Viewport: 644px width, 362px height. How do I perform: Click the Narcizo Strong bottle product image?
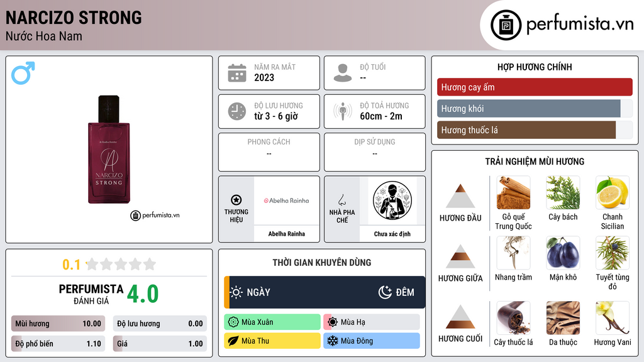(x=109, y=150)
